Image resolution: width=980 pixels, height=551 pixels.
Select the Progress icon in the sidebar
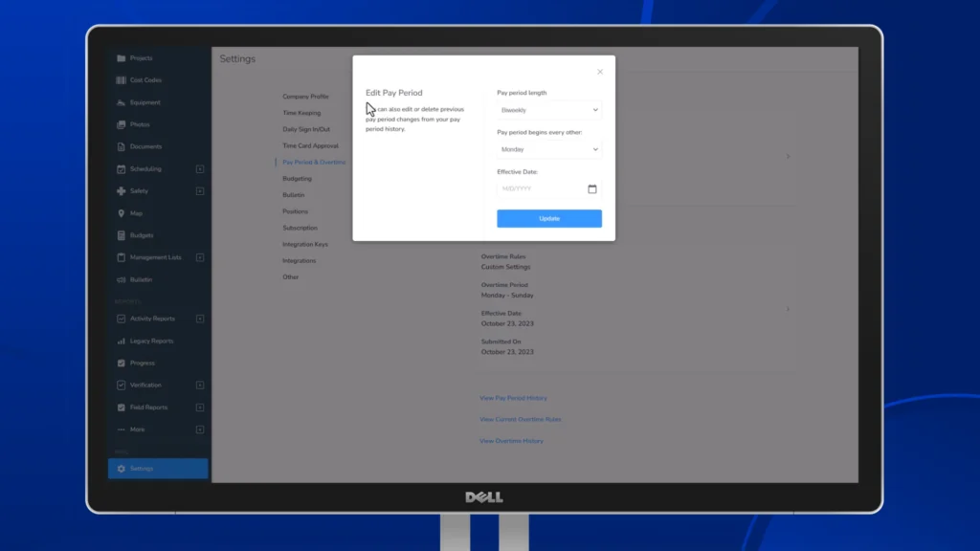122,363
